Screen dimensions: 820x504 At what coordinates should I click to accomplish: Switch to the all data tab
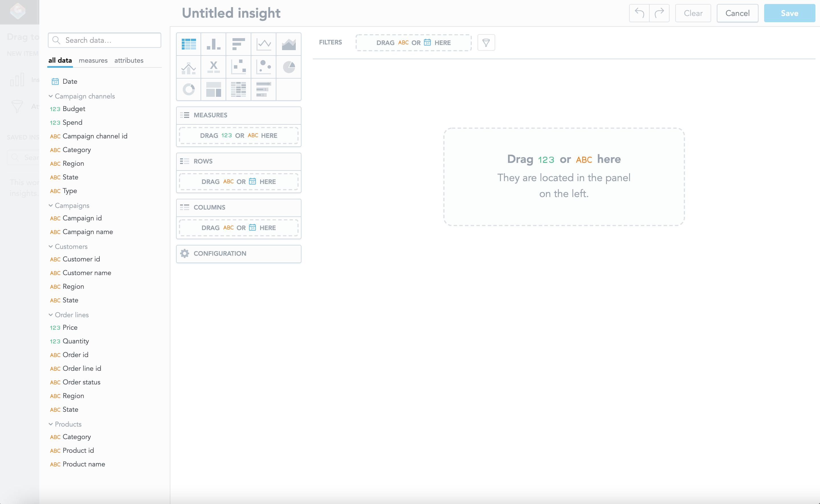60,60
